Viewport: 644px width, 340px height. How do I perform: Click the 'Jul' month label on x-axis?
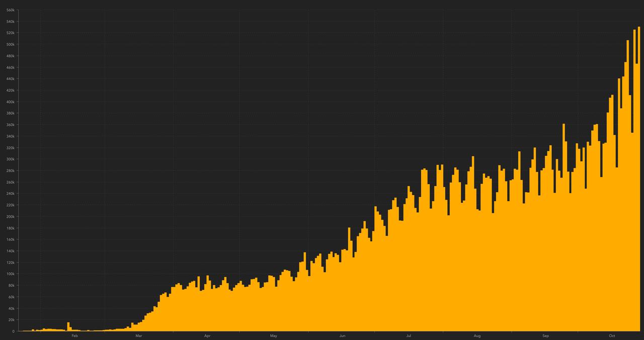click(x=409, y=335)
